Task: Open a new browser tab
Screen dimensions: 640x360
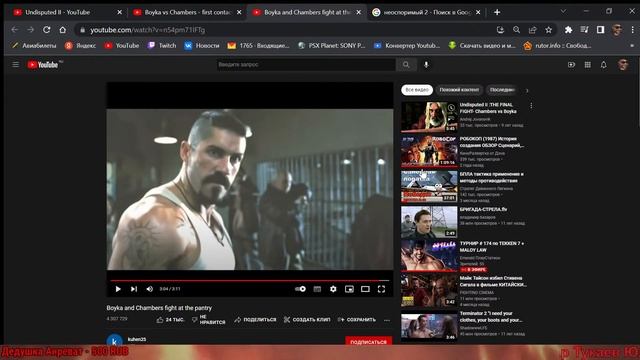Action: coord(497,12)
